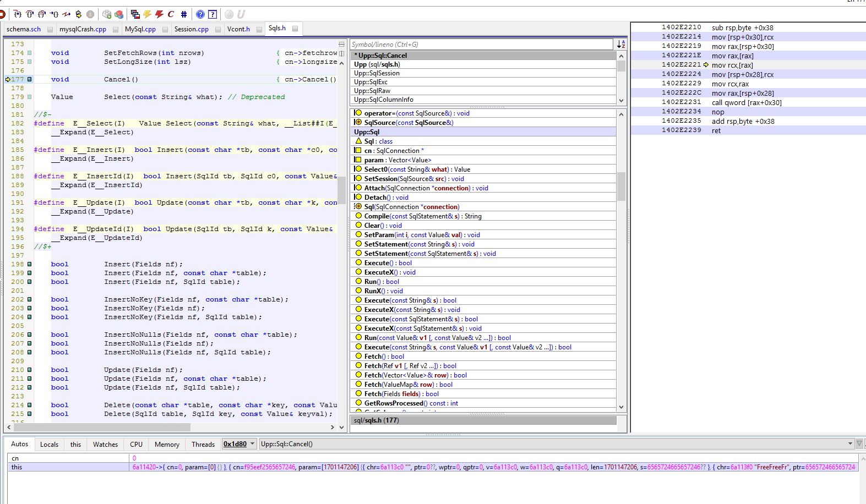Open the Watches debugger tab

coord(105,445)
